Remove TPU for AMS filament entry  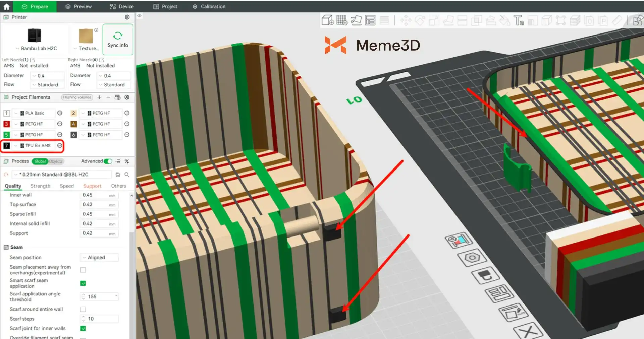[x=60, y=145]
